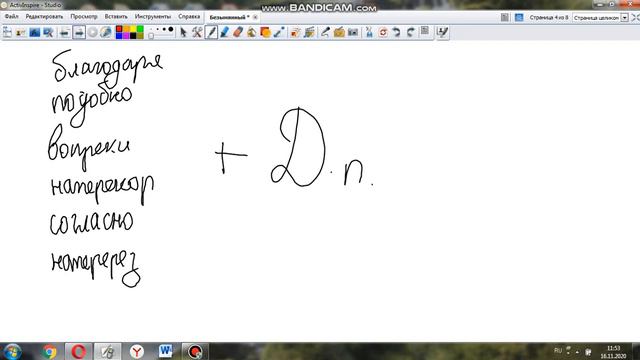Pick the green color swatch

(x=140, y=29)
